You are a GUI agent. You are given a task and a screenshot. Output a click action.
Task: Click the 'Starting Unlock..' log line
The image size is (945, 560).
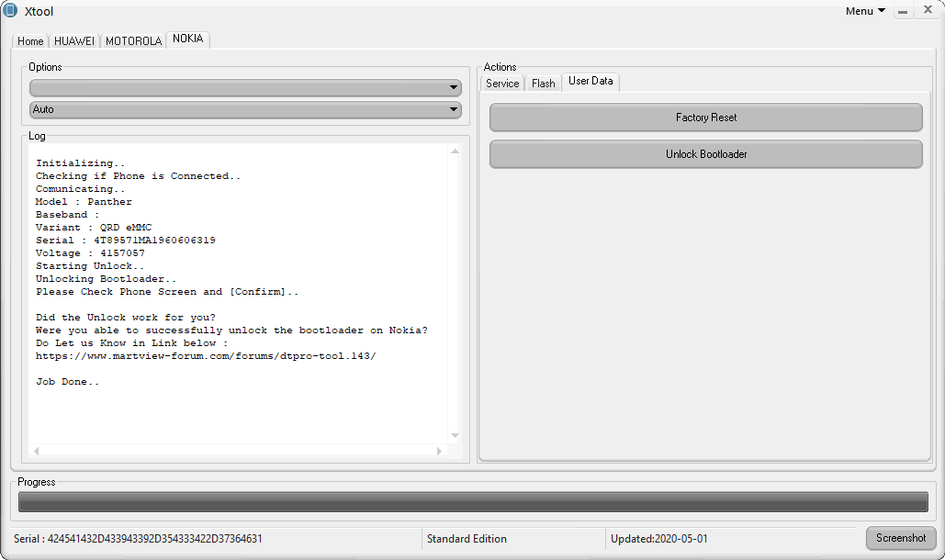click(90, 266)
